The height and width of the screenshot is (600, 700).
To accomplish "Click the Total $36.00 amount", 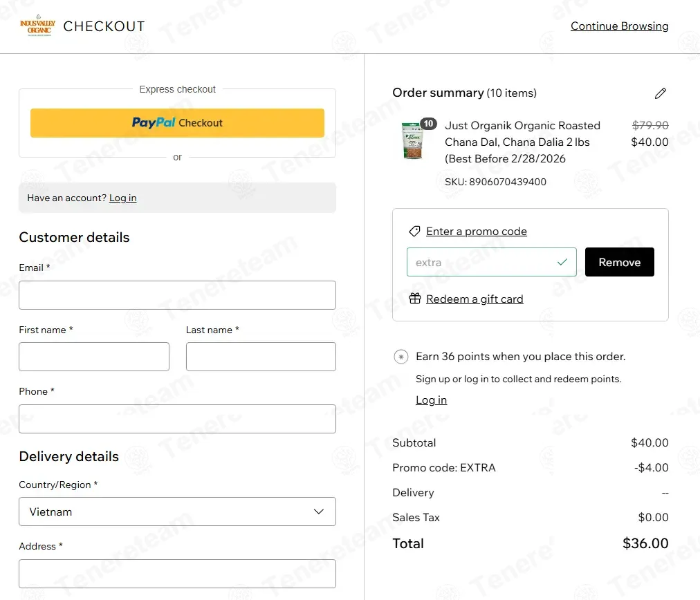I will coord(645,543).
